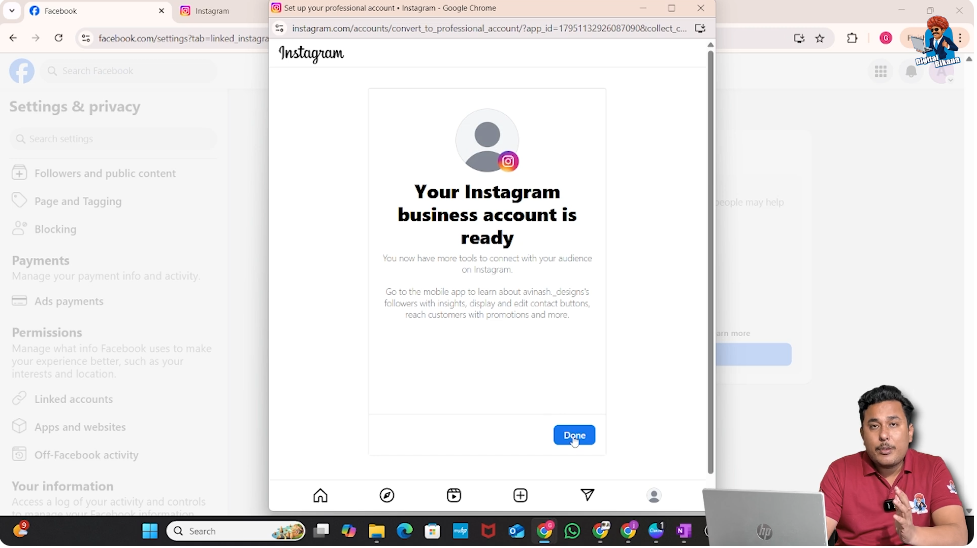Screen dimensions: 977x548
Task: Open Task View on the taskbar
Action: coord(322,532)
